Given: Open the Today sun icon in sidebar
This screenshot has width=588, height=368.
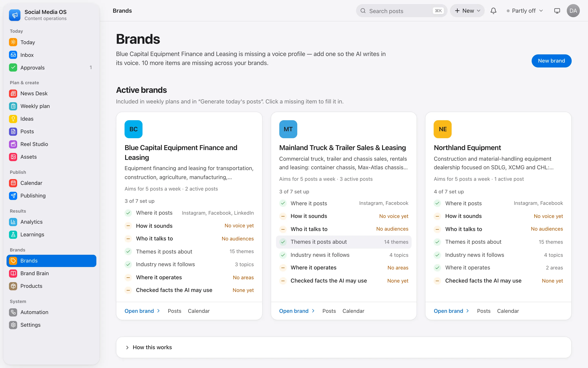Looking at the screenshot, I should click(13, 42).
